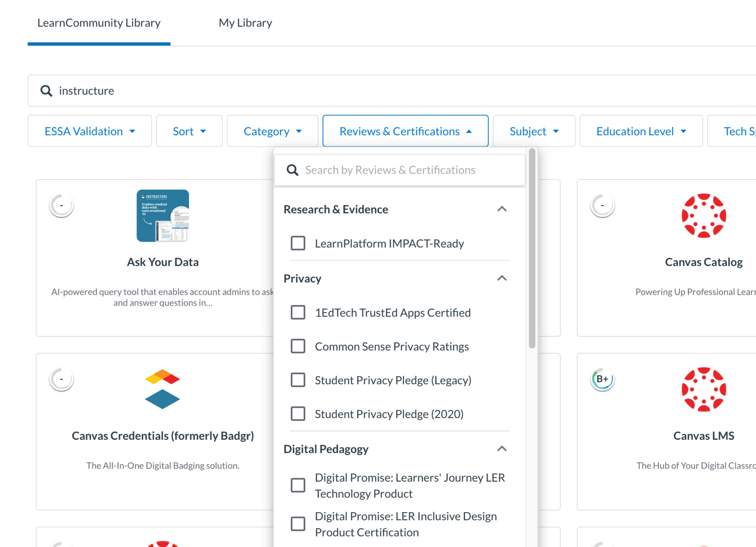Check Digital Promise LER Inclusive Design checkbox
This screenshot has width=756, height=547.
click(x=298, y=524)
